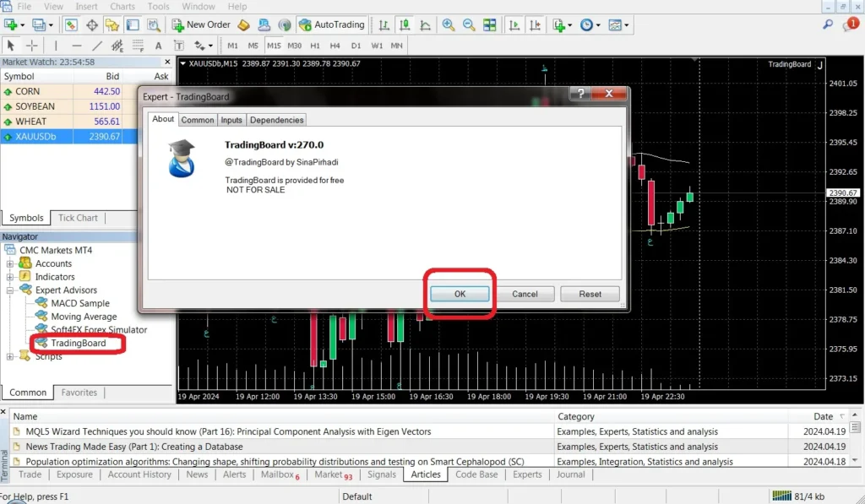
Task: Open the Code Base terminal tab
Action: [x=476, y=474]
